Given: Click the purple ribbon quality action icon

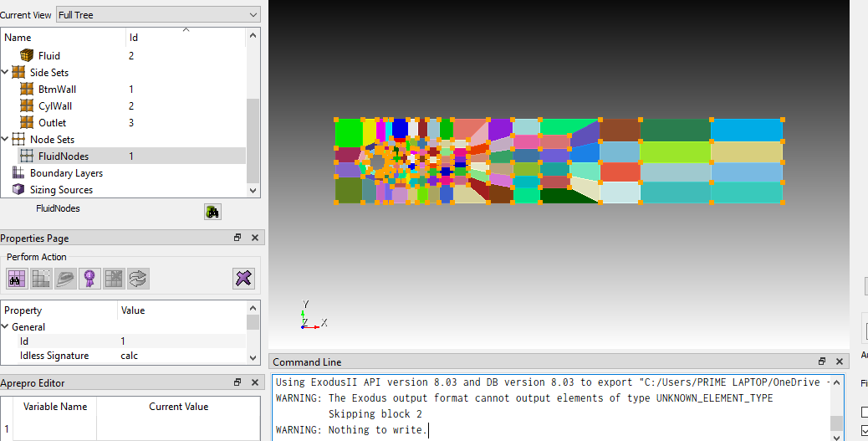Looking at the screenshot, I should 89,278.
